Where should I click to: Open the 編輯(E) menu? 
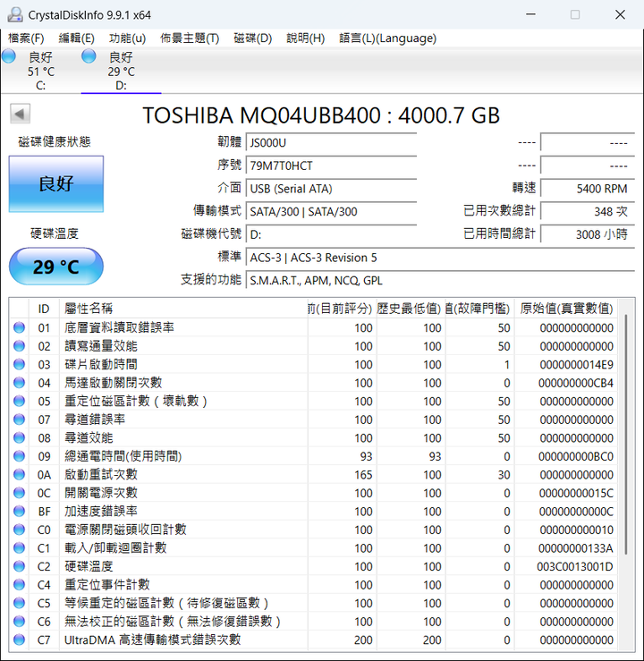tap(76, 38)
